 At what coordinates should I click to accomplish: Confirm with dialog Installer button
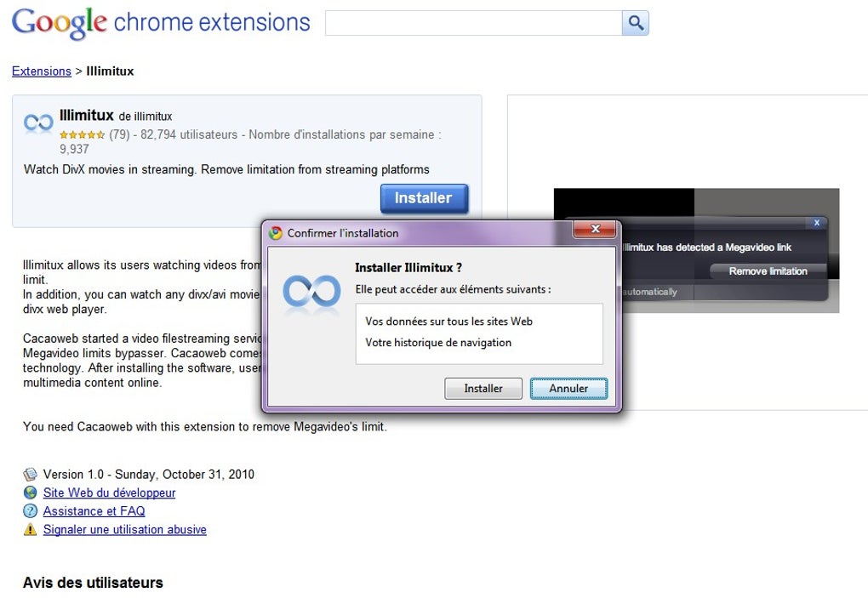coord(483,389)
